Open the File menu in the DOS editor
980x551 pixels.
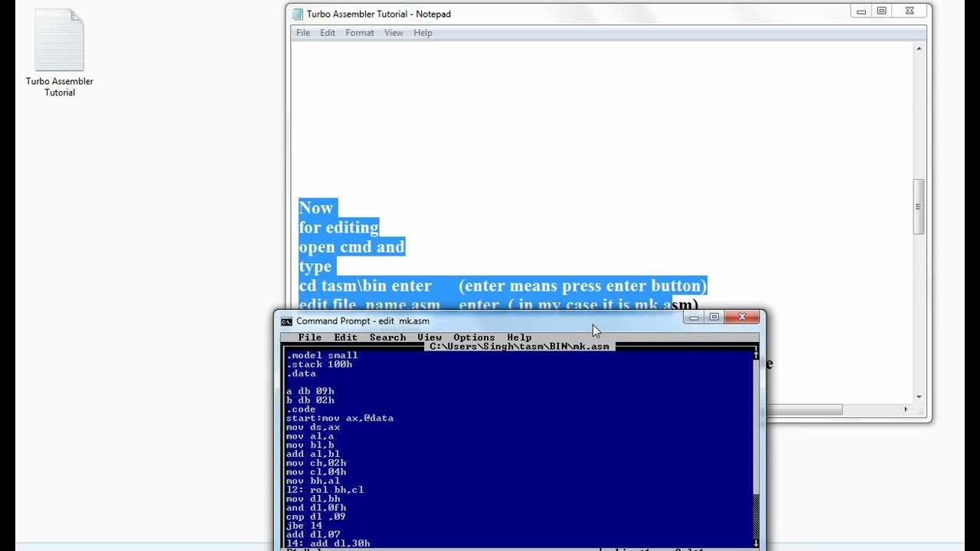pyautogui.click(x=310, y=337)
